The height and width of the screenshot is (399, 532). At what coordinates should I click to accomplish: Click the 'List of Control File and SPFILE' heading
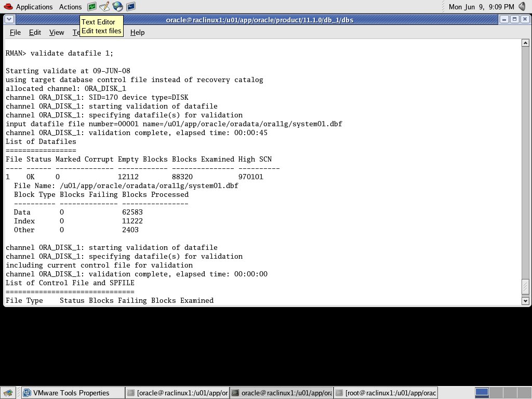[70, 283]
